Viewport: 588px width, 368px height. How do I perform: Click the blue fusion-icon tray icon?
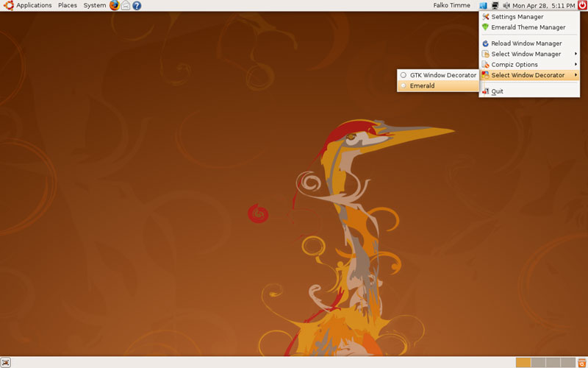point(483,6)
